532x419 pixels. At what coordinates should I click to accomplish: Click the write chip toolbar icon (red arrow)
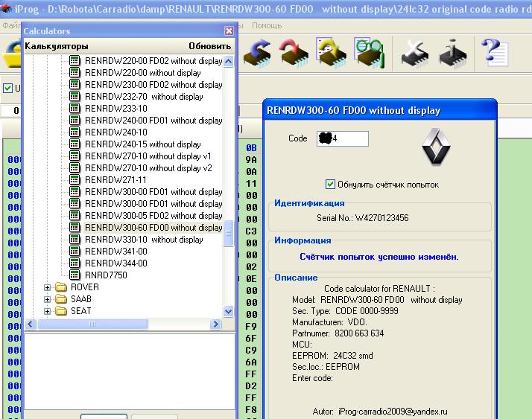coord(294,54)
